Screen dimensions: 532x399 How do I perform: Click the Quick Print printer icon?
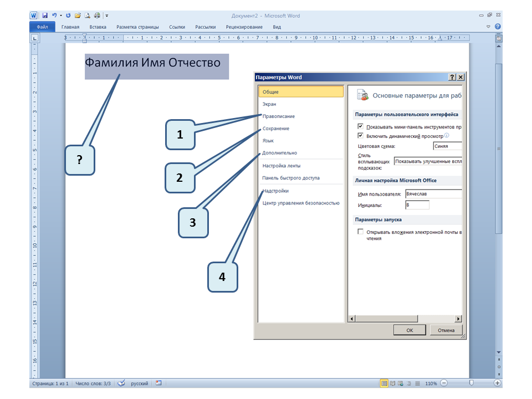click(97, 16)
